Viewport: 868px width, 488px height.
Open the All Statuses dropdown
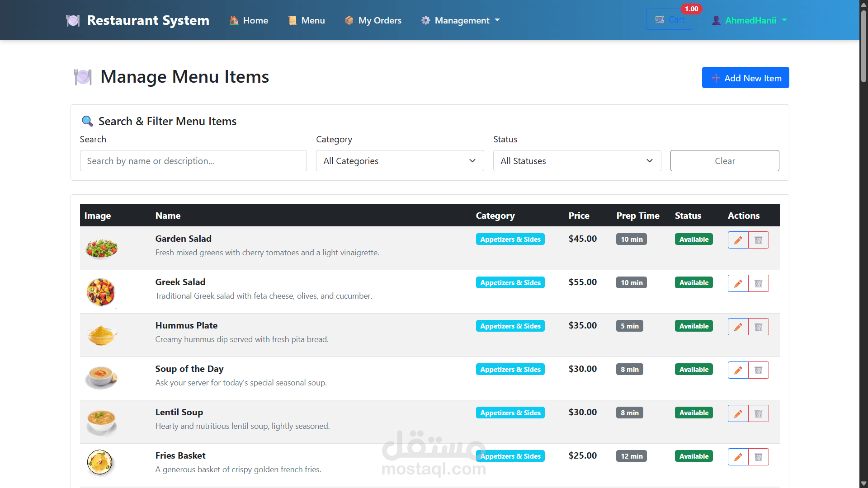tap(577, 161)
